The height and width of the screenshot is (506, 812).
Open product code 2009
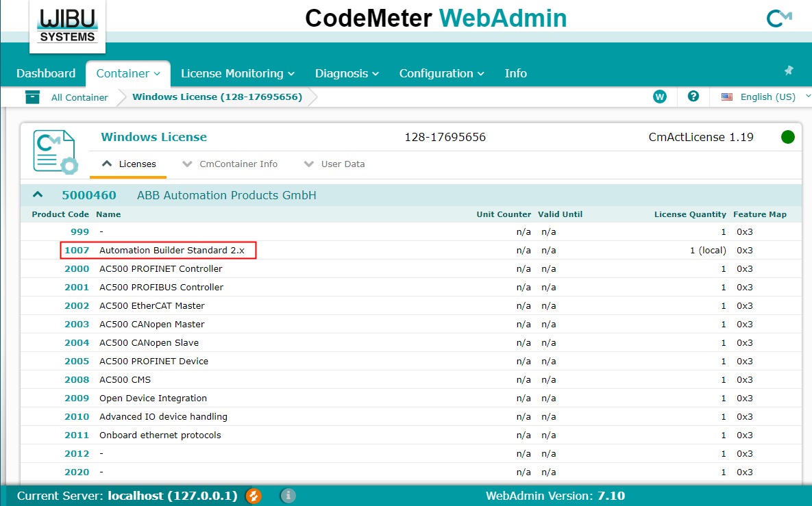(77, 399)
